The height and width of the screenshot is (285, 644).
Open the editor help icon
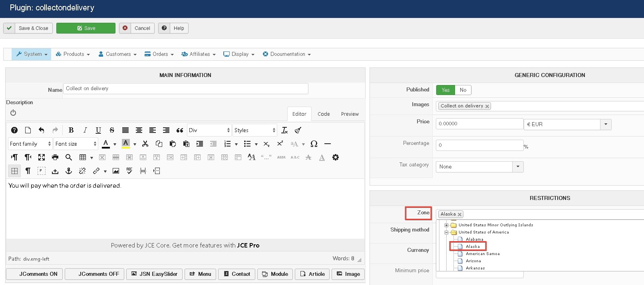(14, 130)
